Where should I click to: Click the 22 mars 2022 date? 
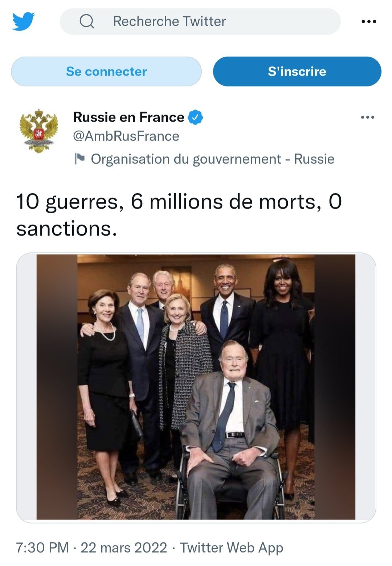(x=124, y=547)
